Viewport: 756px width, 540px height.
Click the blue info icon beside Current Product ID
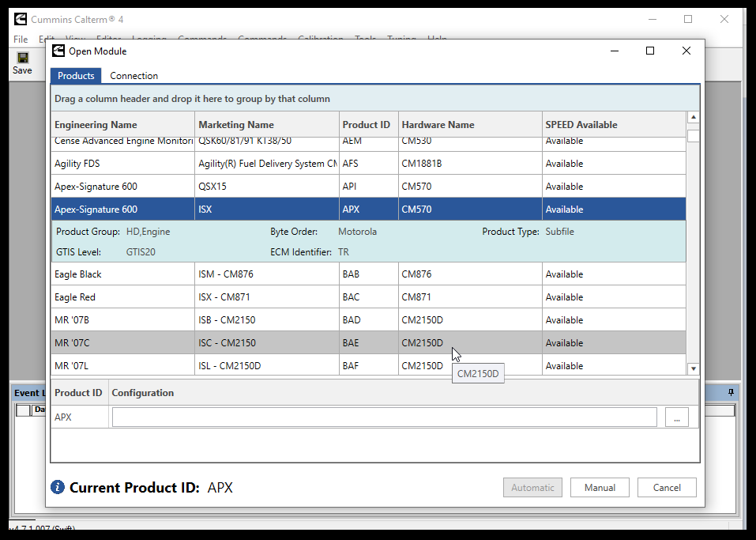(x=58, y=487)
